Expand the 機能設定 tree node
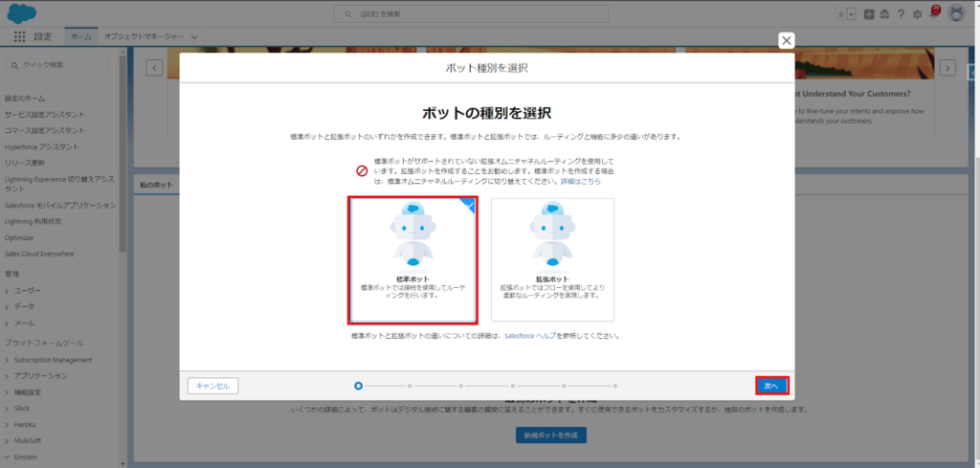 point(7,392)
